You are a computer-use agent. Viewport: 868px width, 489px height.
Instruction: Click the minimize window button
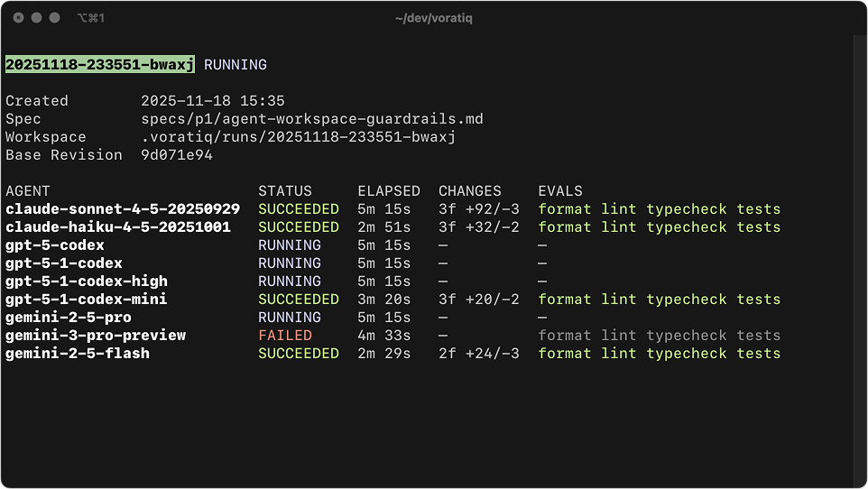point(37,18)
